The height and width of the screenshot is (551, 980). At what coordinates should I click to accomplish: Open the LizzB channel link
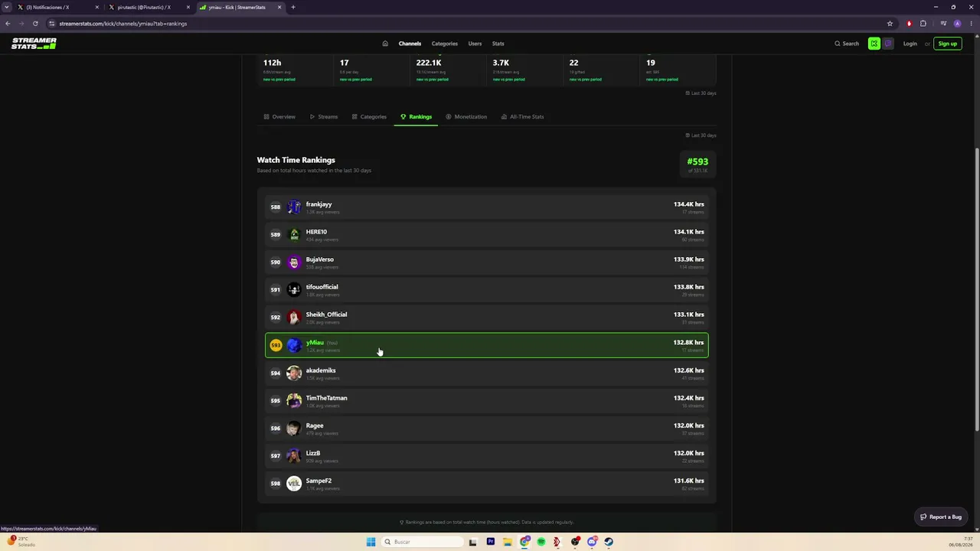click(x=313, y=453)
